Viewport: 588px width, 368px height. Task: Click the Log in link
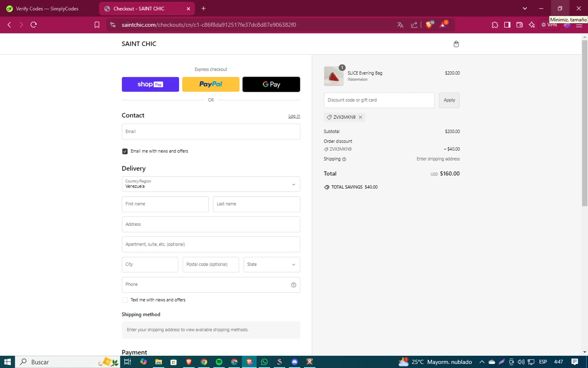pos(294,116)
